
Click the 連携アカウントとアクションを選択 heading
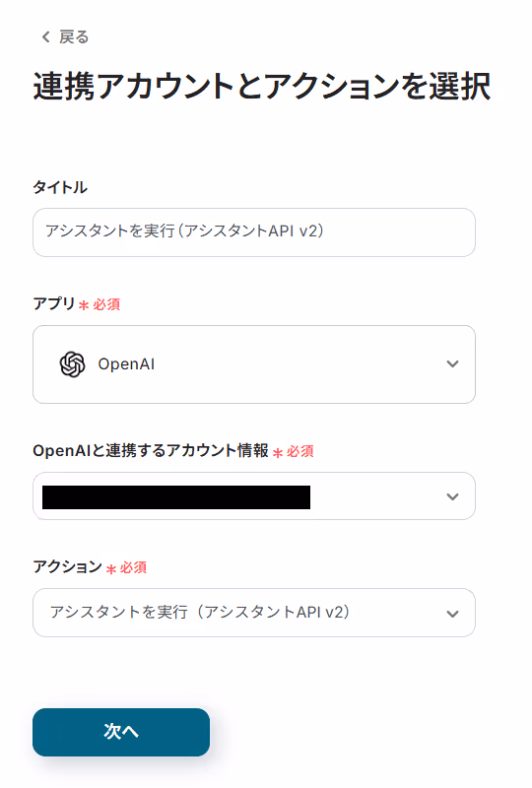(x=262, y=87)
